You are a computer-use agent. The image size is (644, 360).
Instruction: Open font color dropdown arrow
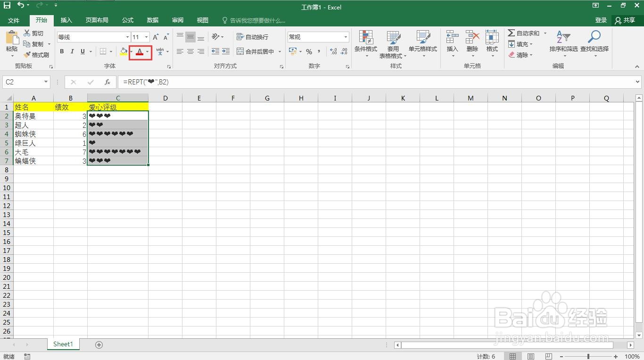[148, 51]
